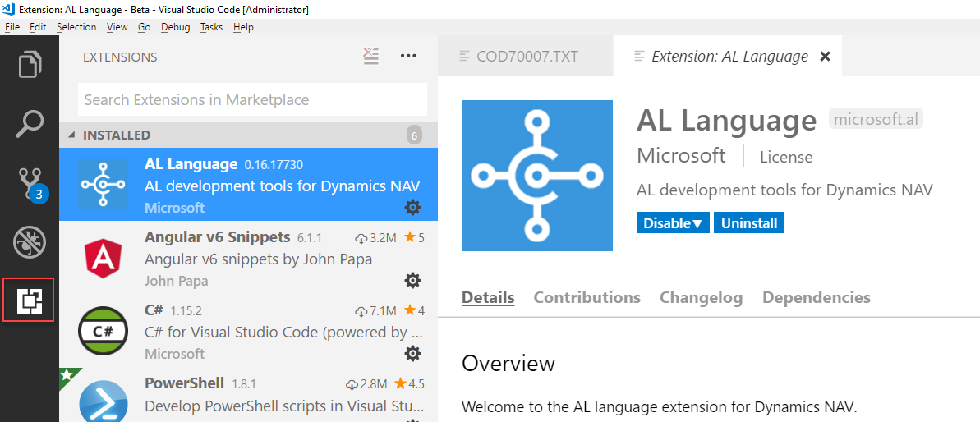Screen dimensions: 980x422
Task: Click the Microsoft publisher link
Action: [x=681, y=155]
